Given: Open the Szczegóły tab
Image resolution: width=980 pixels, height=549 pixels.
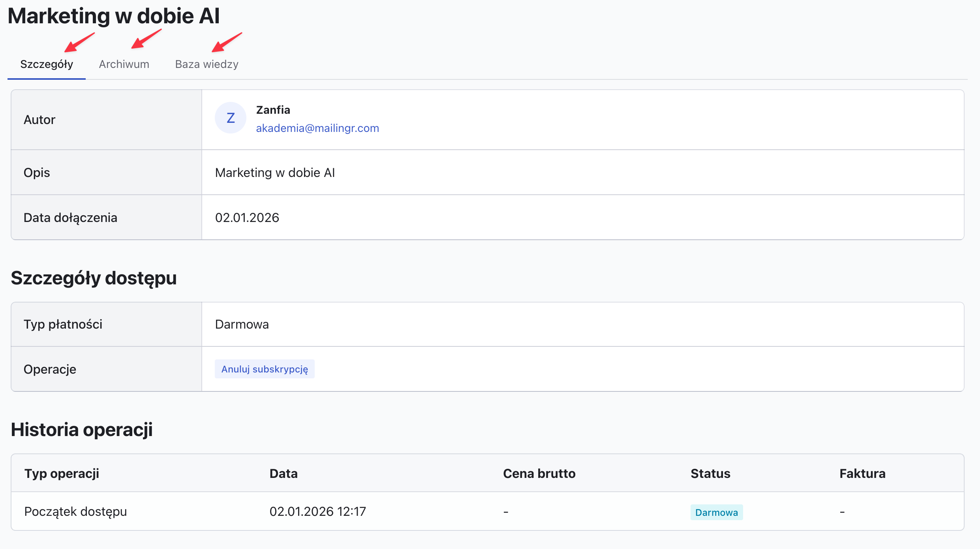Looking at the screenshot, I should 47,64.
